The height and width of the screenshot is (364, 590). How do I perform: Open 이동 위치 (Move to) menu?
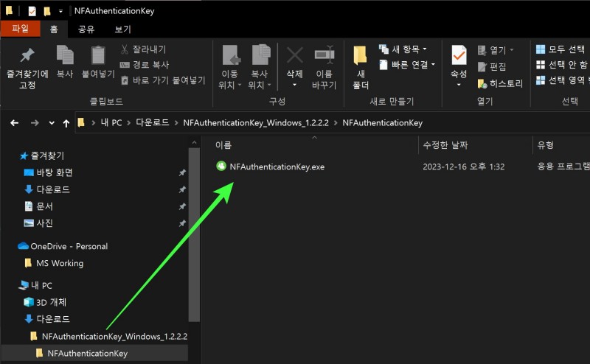click(230, 68)
